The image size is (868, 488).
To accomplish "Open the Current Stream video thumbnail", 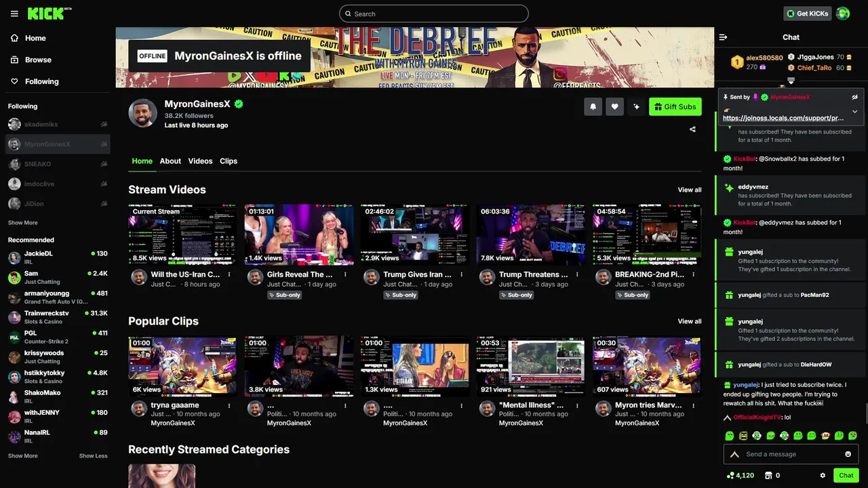I will click(183, 235).
